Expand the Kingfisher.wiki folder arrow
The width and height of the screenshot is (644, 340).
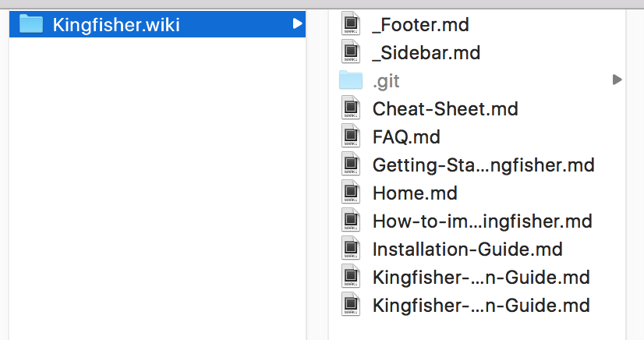click(297, 24)
